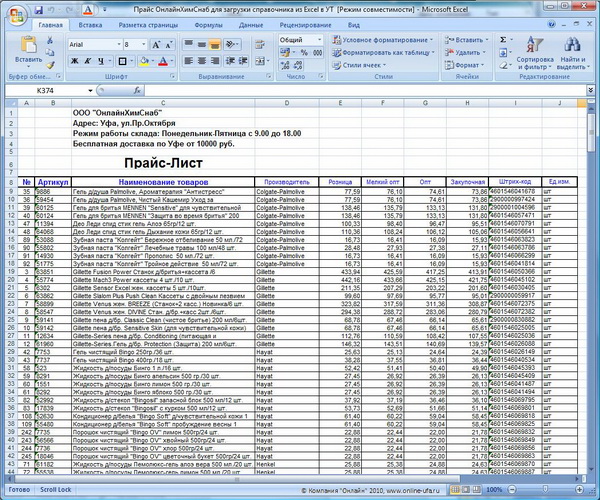The image size is (600, 500).
Task: Select row 8 header
Action: pos(11,182)
